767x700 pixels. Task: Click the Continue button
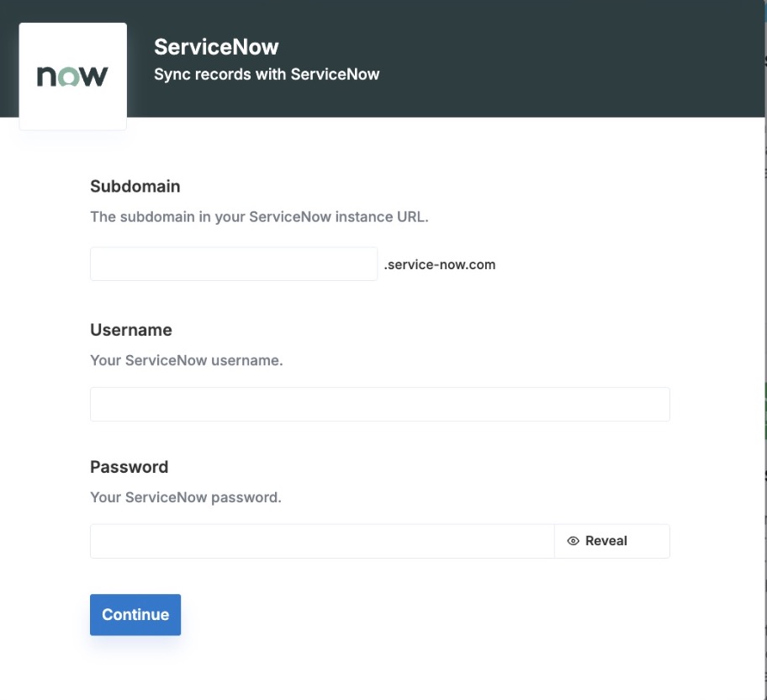tap(135, 614)
